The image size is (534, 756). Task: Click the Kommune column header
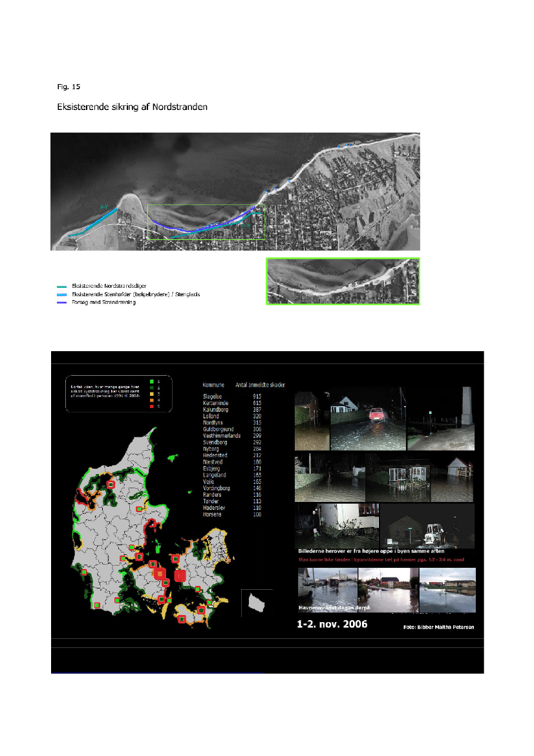tap(213, 383)
